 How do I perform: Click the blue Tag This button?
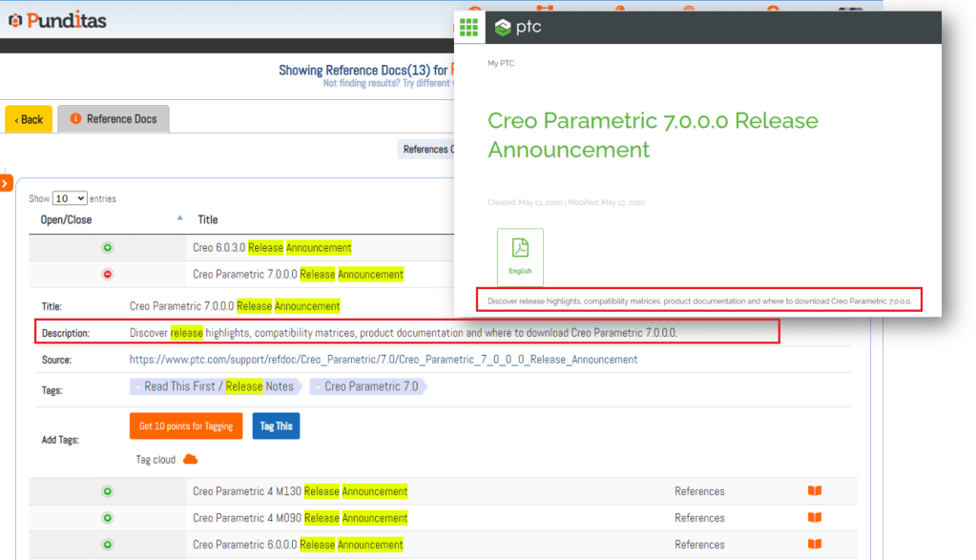pos(276,426)
